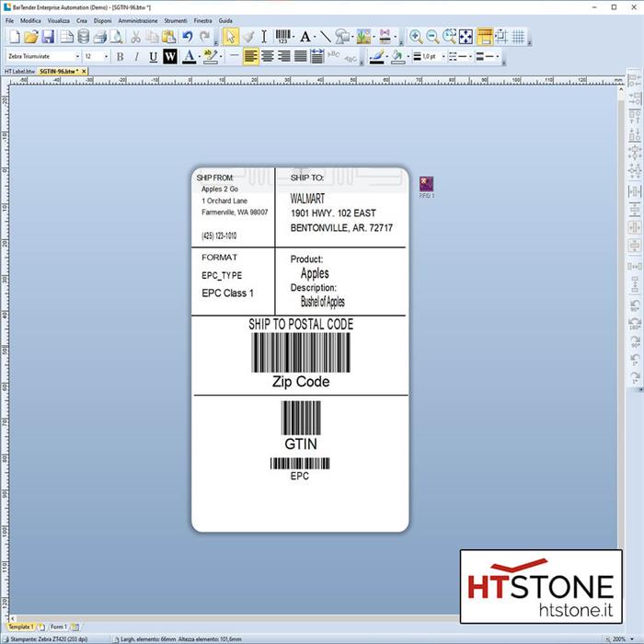Open print preview icon

(x=117, y=37)
